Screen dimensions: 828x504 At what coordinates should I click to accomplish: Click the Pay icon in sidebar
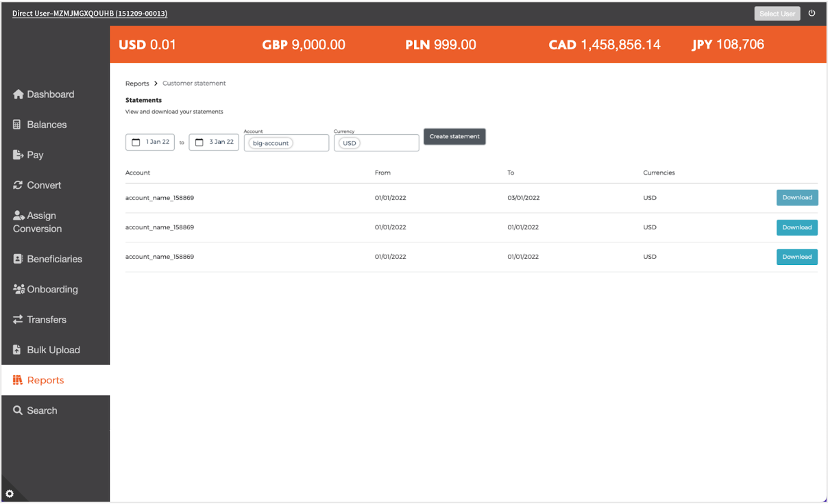click(19, 155)
